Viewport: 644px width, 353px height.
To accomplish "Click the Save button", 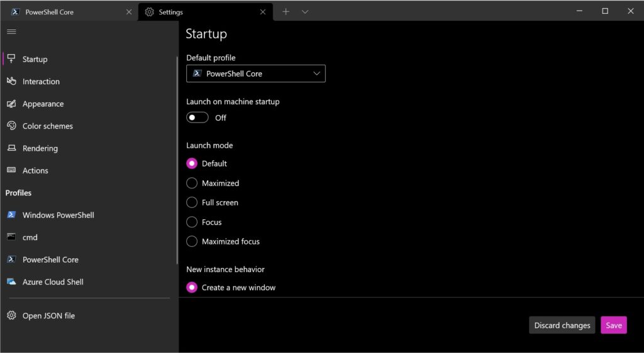I will [613, 325].
